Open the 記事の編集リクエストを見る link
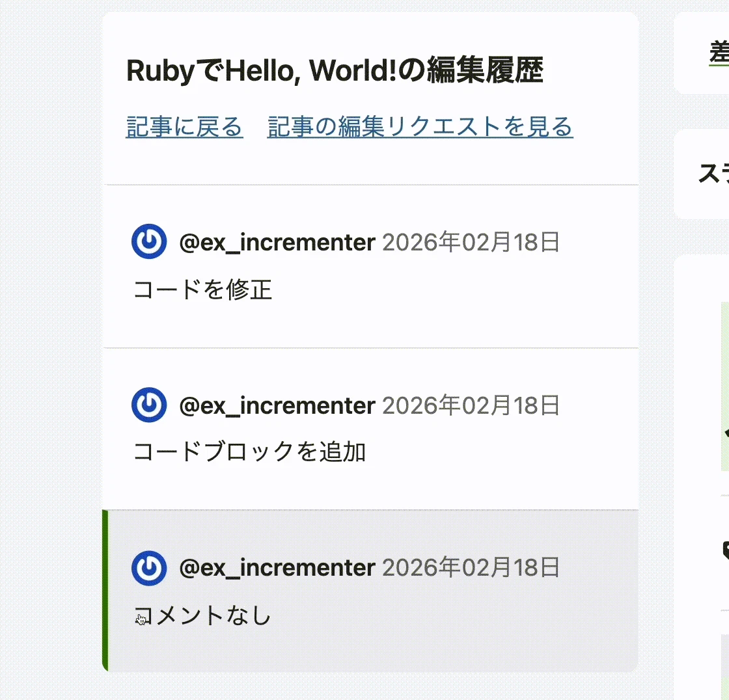This screenshot has height=700, width=729. 419,128
